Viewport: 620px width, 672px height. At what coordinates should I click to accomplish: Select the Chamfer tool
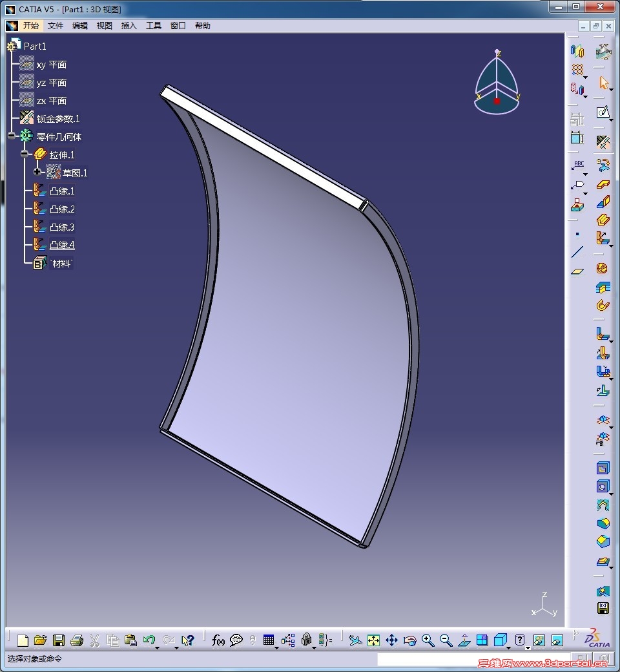[603, 541]
